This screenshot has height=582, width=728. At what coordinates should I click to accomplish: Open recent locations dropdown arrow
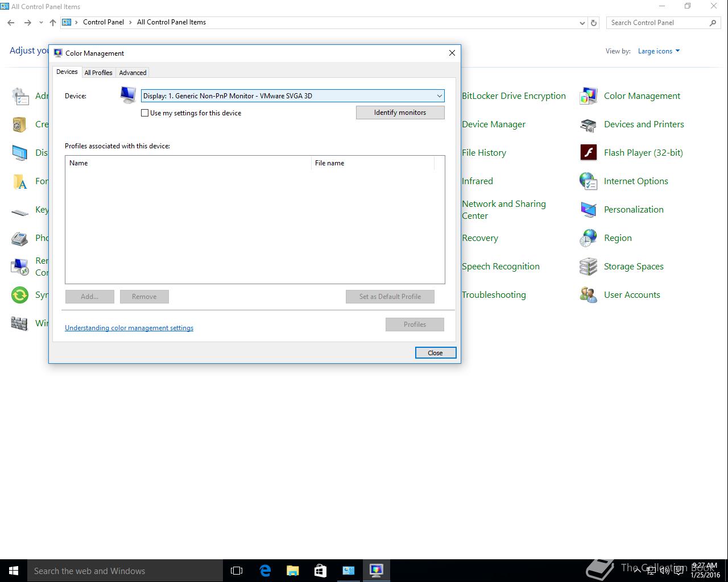41,23
